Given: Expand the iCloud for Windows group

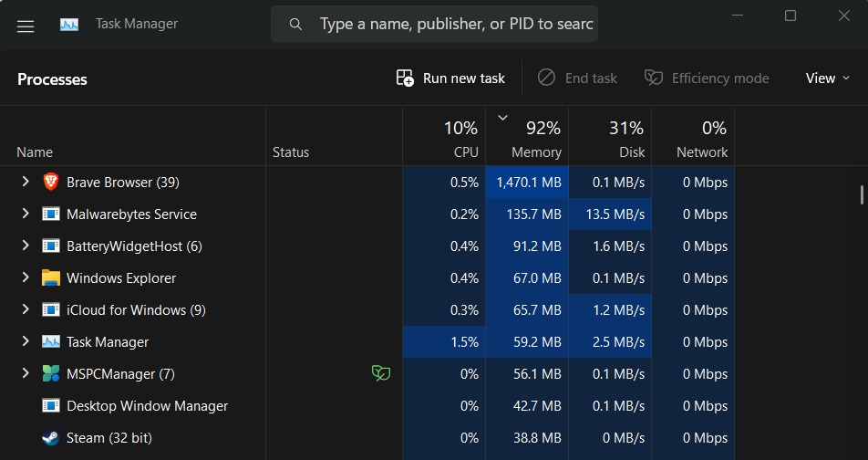Looking at the screenshot, I should [26, 310].
